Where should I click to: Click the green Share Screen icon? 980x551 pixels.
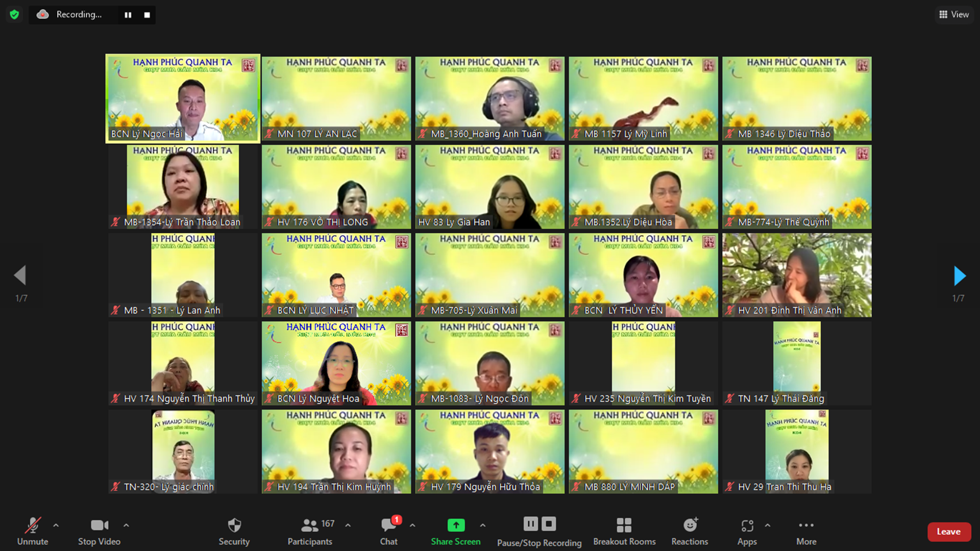point(456,525)
